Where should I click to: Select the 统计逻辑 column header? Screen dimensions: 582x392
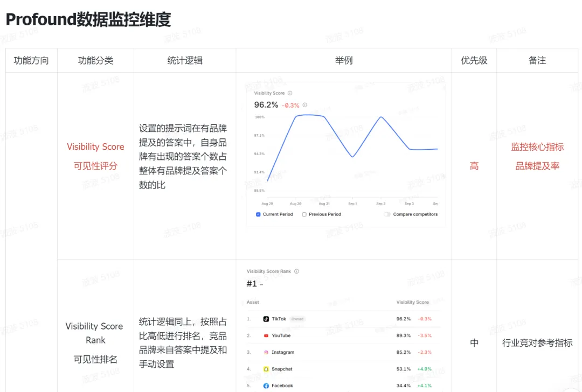pyautogui.click(x=185, y=60)
